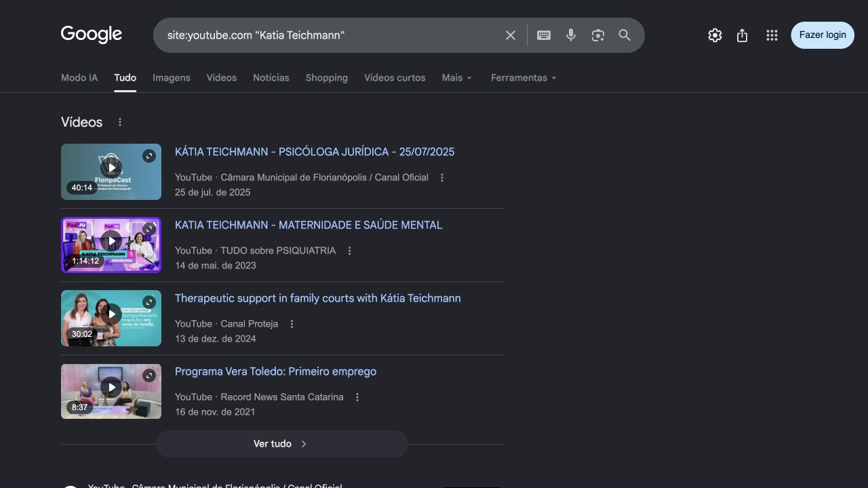Play the 30:02 Canal Proteja thumbnail
The image size is (868, 488).
pos(111,314)
